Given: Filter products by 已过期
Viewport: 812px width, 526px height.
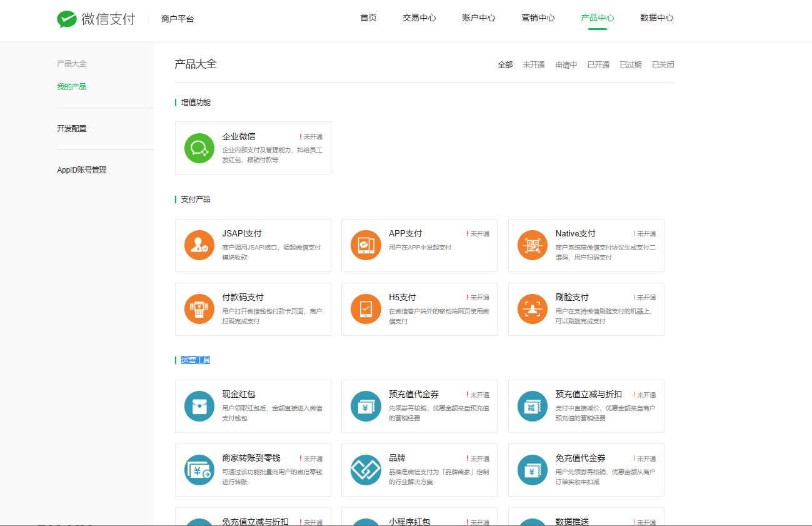Looking at the screenshot, I should tap(631, 64).
